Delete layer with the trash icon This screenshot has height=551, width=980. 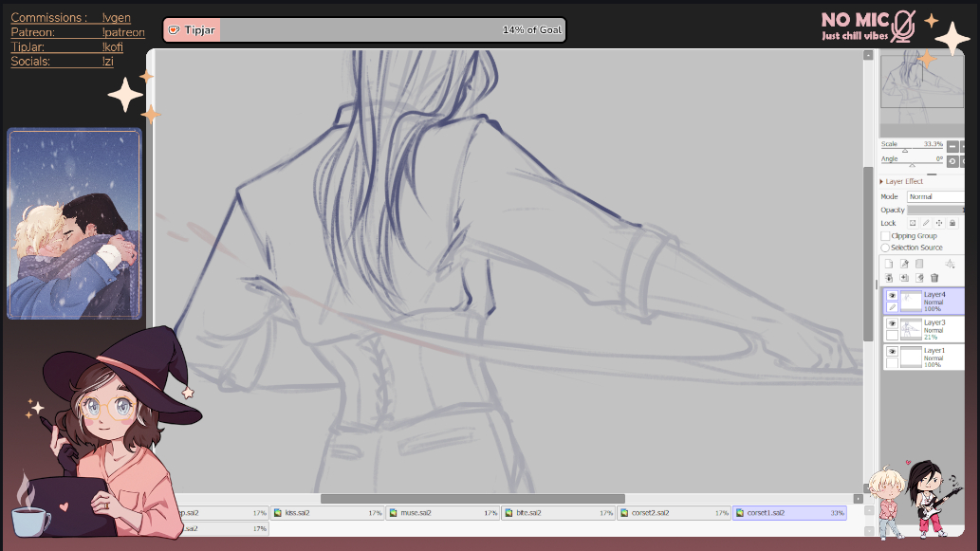(x=934, y=278)
